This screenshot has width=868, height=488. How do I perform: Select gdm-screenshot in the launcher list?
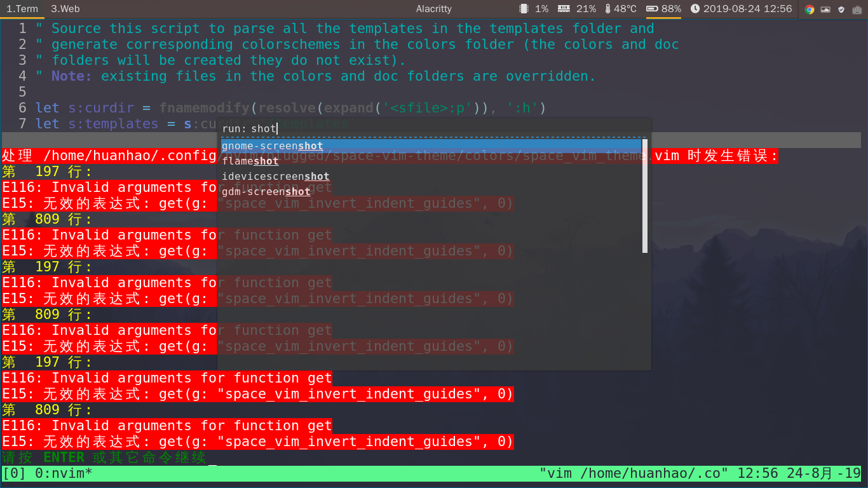click(431, 192)
